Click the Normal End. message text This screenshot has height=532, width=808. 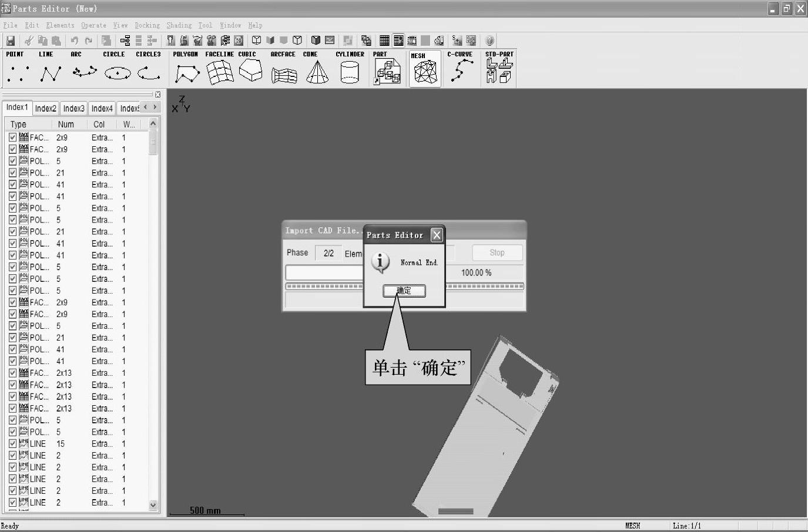[420, 262]
